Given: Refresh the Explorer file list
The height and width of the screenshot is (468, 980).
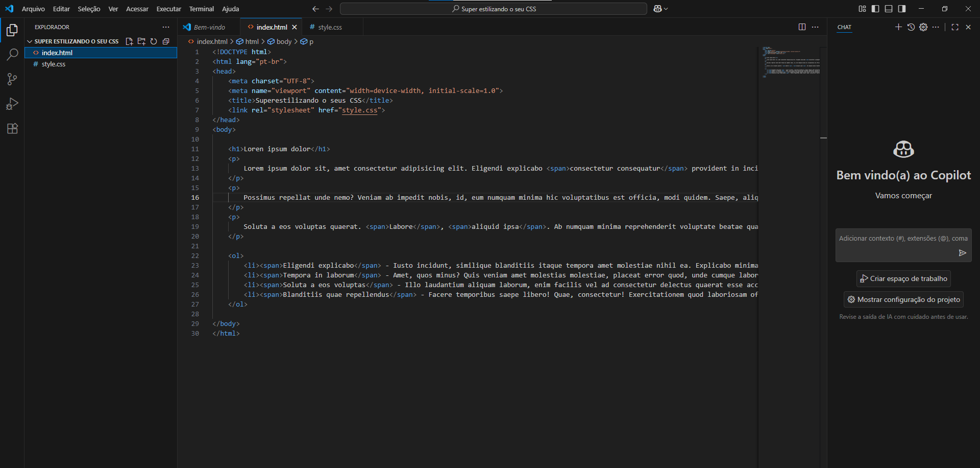Looking at the screenshot, I should (154, 41).
